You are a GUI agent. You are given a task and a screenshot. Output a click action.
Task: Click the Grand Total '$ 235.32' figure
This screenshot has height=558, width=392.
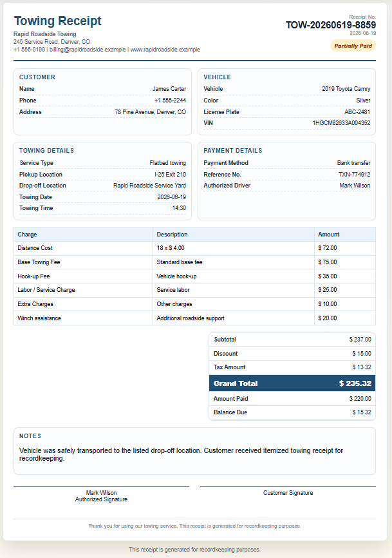click(x=355, y=383)
